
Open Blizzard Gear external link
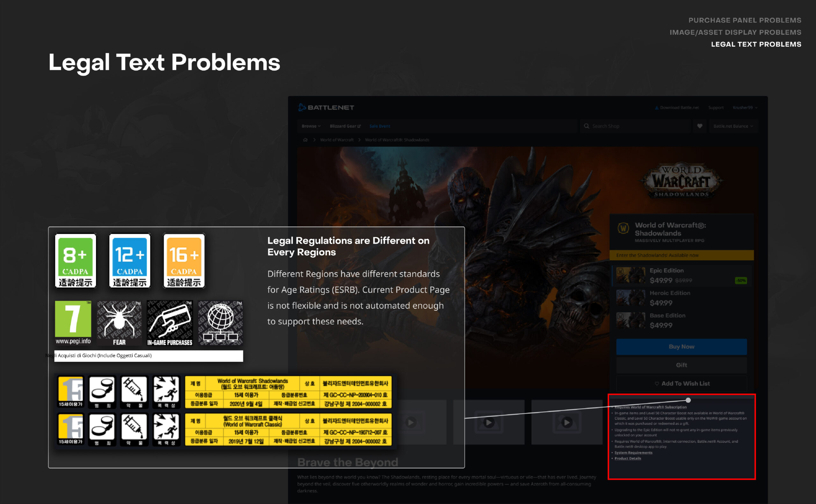(x=345, y=126)
